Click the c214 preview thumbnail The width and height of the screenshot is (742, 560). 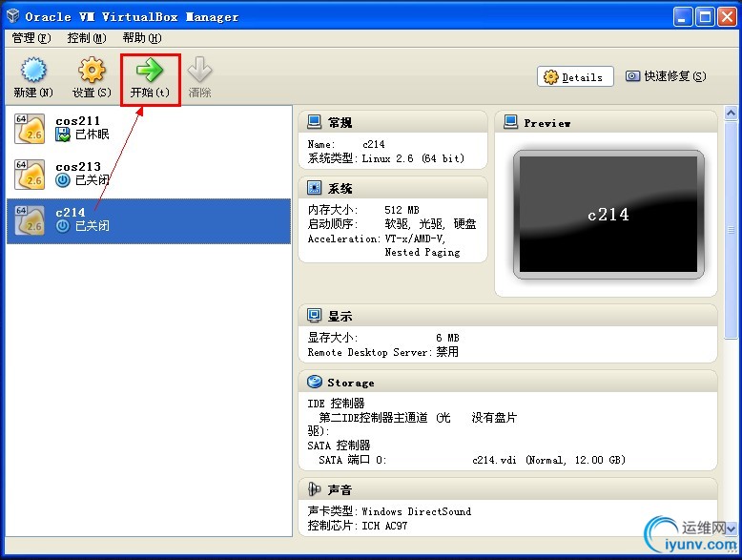tap(608, 215)
